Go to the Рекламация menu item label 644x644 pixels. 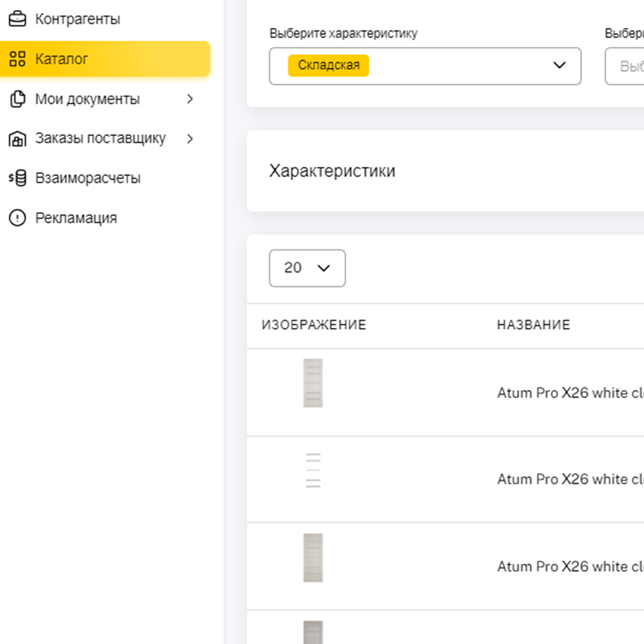pos(76,218)
